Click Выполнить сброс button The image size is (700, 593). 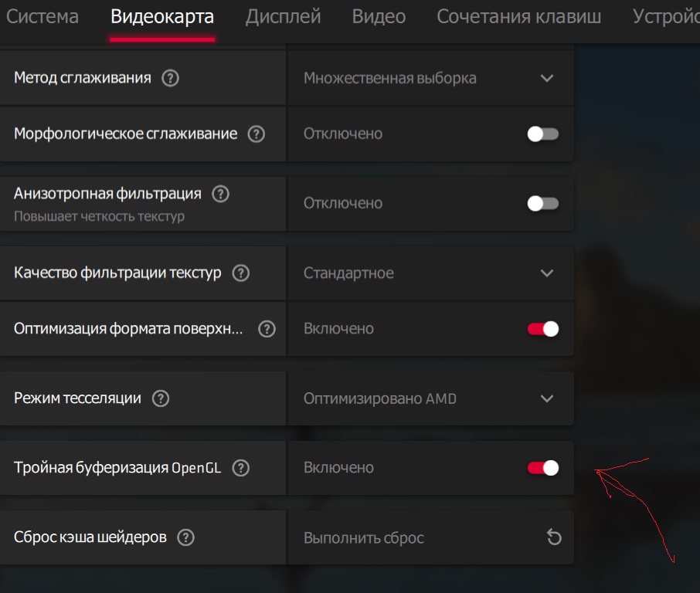pos(364,537)
